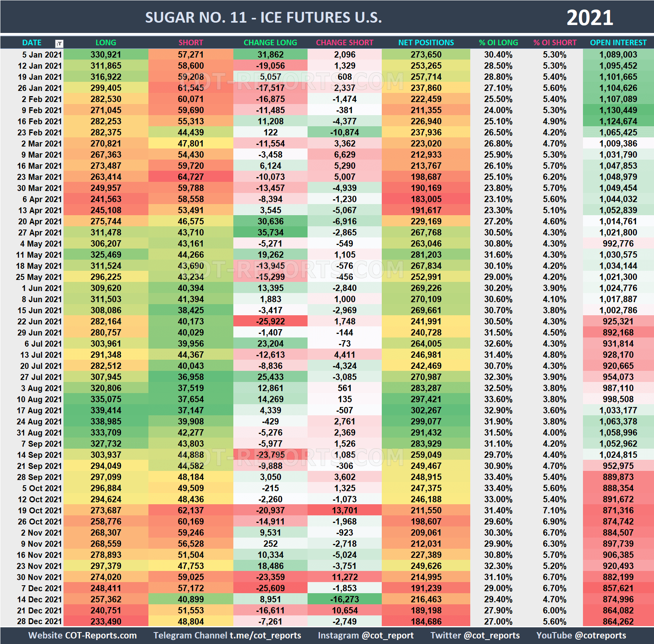Image resolution: width=654 pixels, height=644 pixels.
Task: Sort by the LONG column header
Action: 105,42
